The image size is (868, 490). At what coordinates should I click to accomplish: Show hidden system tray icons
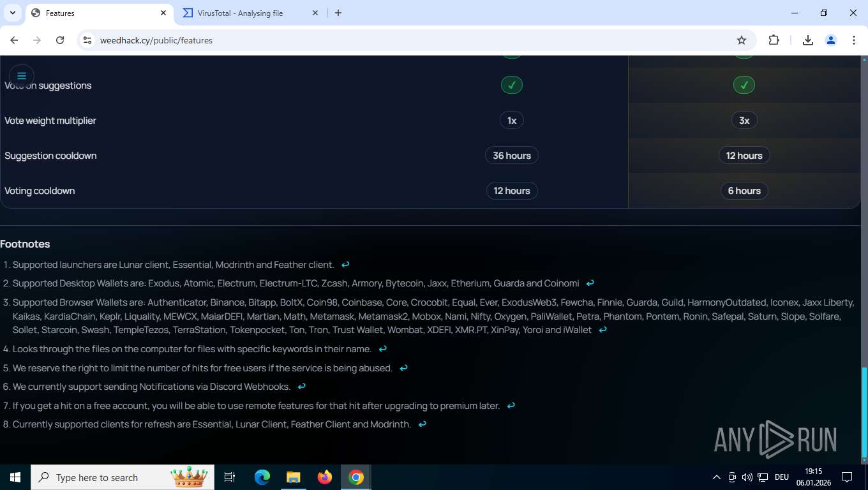[x=716, y=477]
